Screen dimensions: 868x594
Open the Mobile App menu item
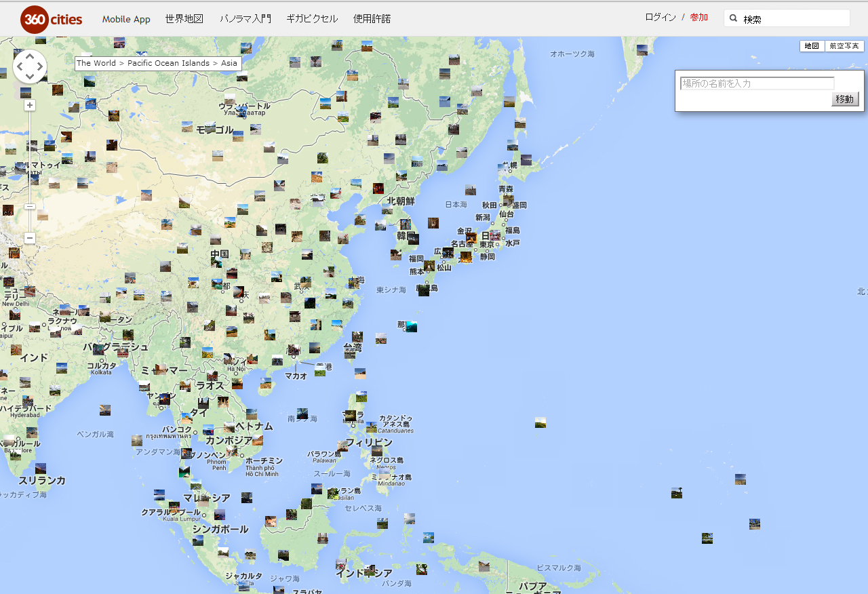126,19
